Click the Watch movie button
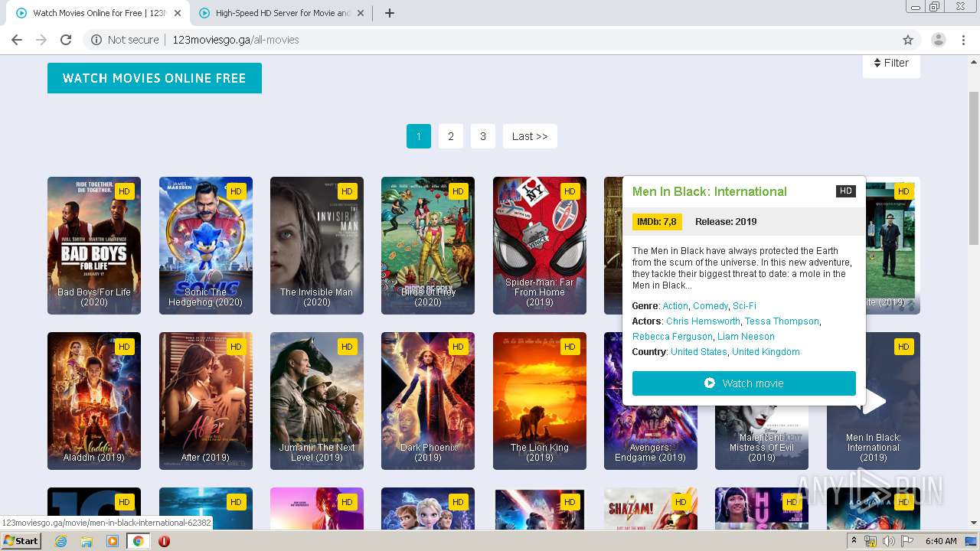 point(744,383)
